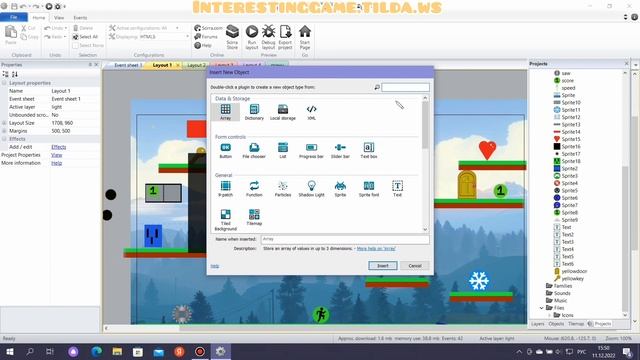Collapse the Layout properties section
The width and height of the screenshot is (640, 360).
point(4,83)
